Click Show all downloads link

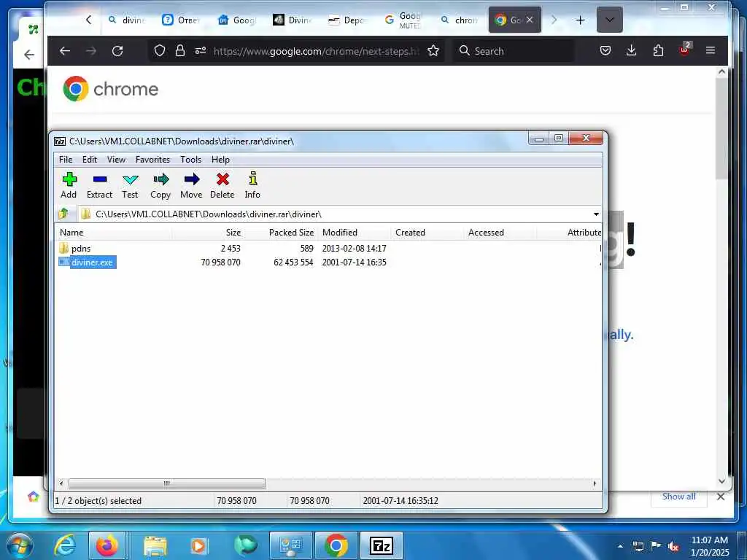click(x=679, y=497)
